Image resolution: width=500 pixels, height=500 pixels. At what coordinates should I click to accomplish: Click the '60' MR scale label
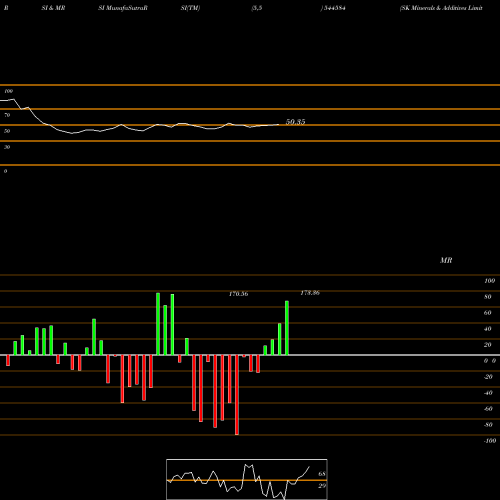click(488, 313)
